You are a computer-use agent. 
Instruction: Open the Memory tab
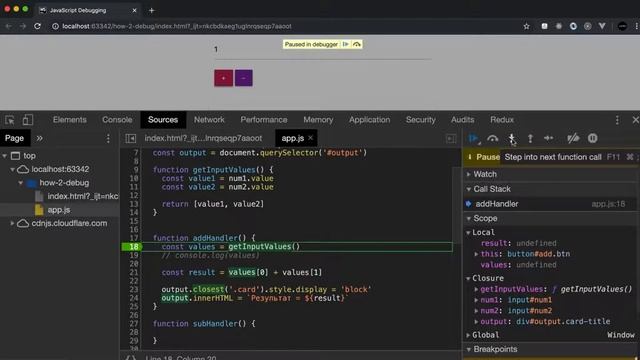pos(318,120)
